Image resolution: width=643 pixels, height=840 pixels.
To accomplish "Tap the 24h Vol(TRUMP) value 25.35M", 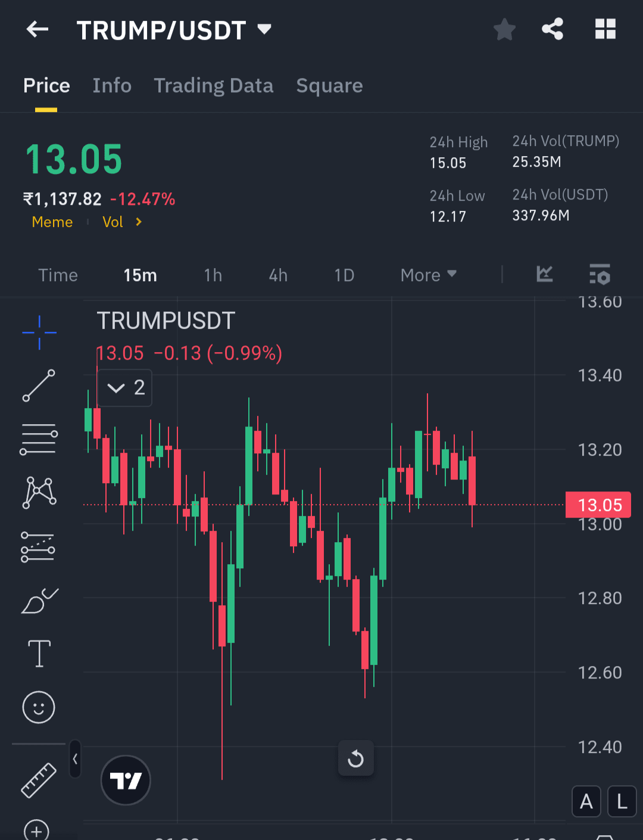I will point(537,162).
